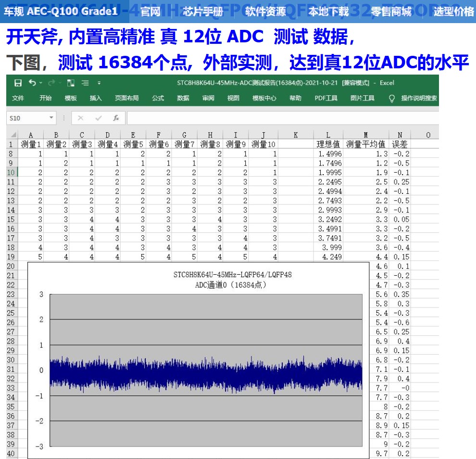Viewport: 476px width, 459px height.
Task: Click the Undo arrow icon
Action: pos(32,83)
